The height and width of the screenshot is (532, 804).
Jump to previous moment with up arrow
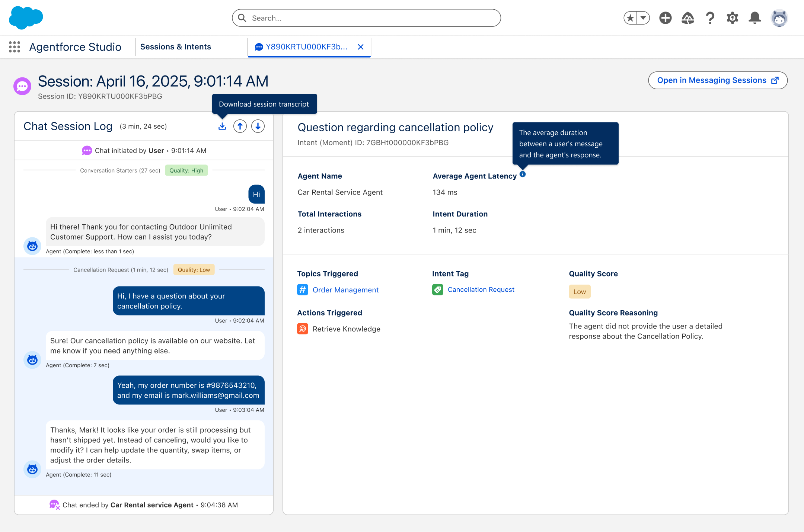pyautogui.click(x=240, y=126)
